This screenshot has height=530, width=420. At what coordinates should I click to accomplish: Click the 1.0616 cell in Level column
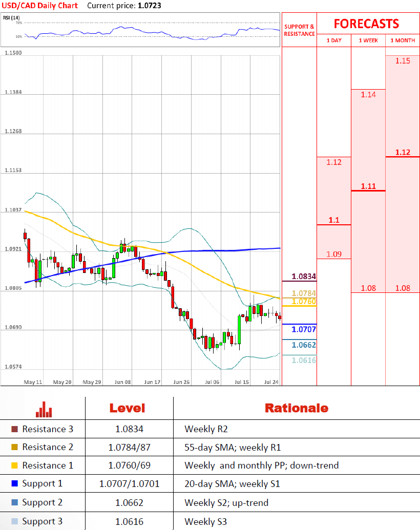[129, 522]
